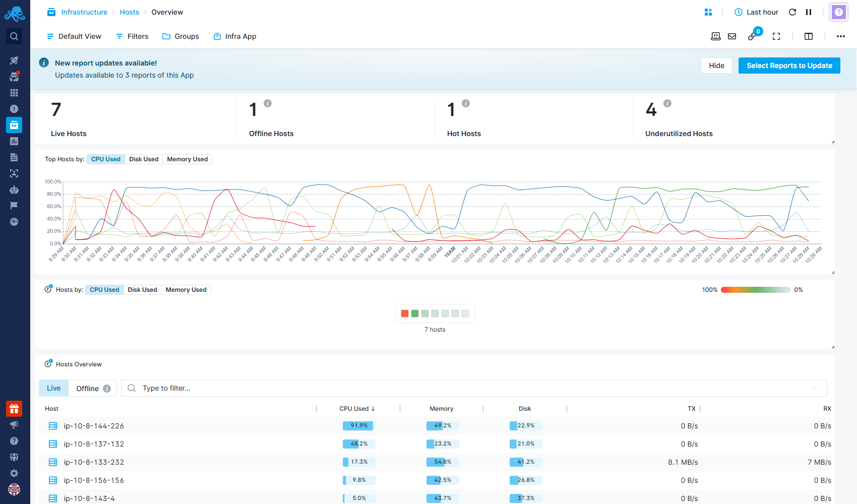Viewport: 857px width, 504px height.
Task: Select Disk Used in Hosts by
Action: [143, 290]
